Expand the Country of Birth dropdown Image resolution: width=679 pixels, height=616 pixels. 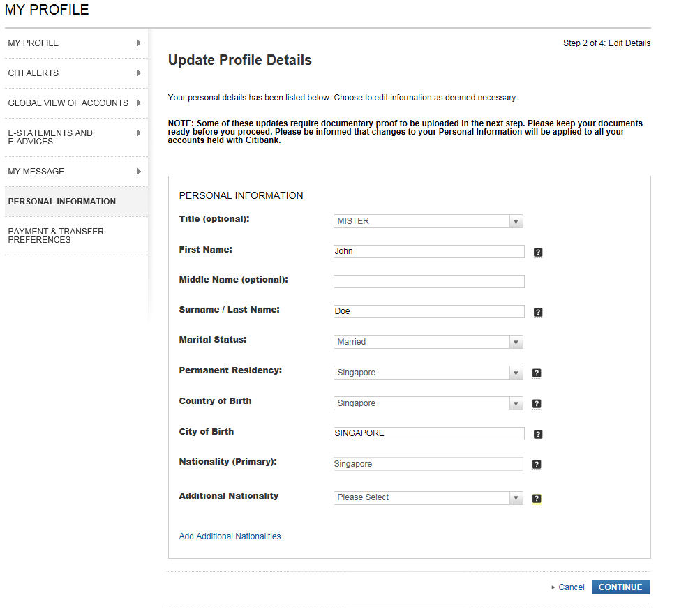428,403
